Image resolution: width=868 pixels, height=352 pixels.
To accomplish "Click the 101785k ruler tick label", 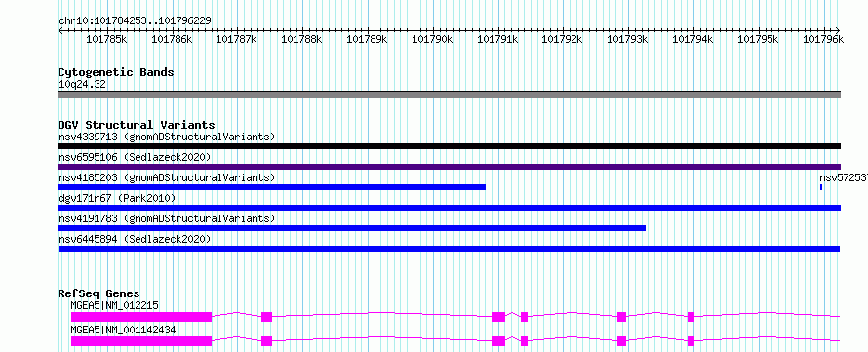I will pyautogui.click(x=107, y=39).
